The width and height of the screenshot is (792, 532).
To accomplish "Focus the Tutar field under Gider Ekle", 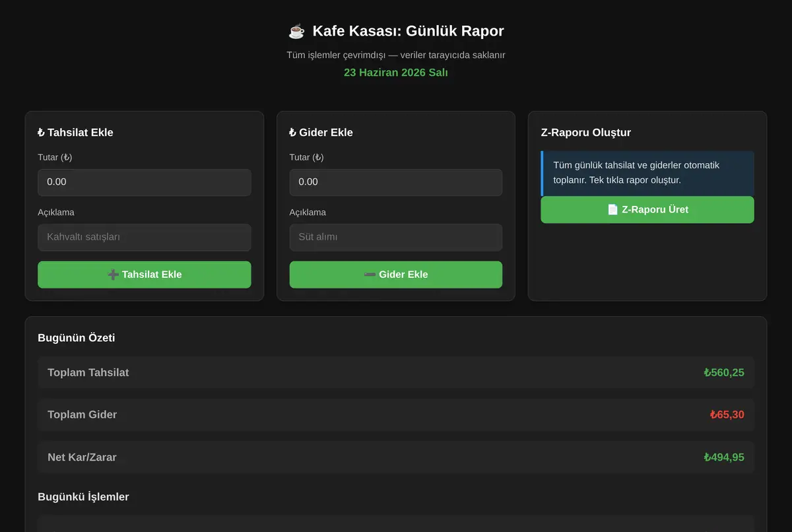I will (x=396, y=182).
